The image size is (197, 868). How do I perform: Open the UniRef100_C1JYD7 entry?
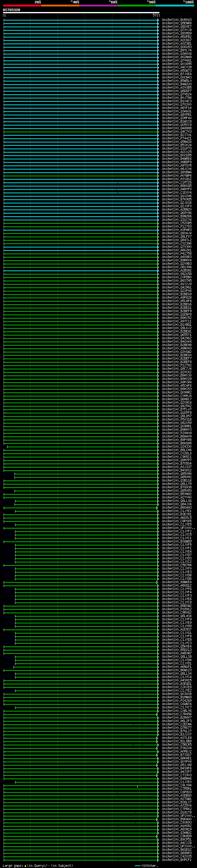click(176, 555)
